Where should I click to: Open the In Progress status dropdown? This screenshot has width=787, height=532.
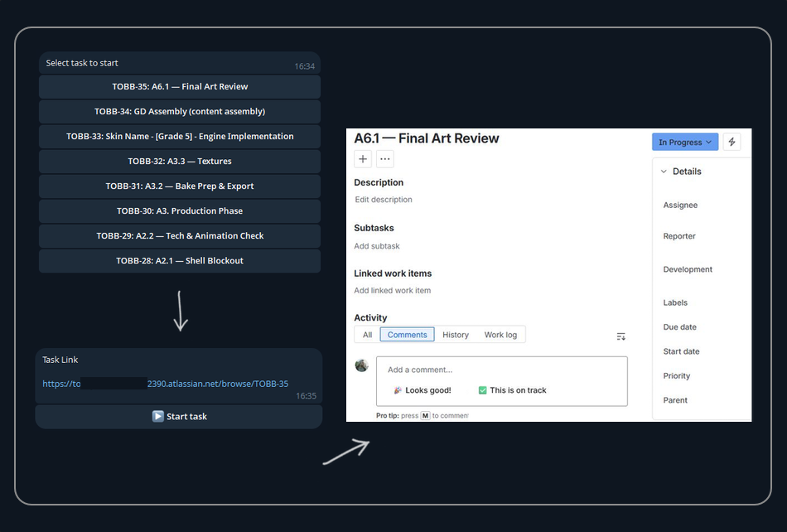(684, 142)
